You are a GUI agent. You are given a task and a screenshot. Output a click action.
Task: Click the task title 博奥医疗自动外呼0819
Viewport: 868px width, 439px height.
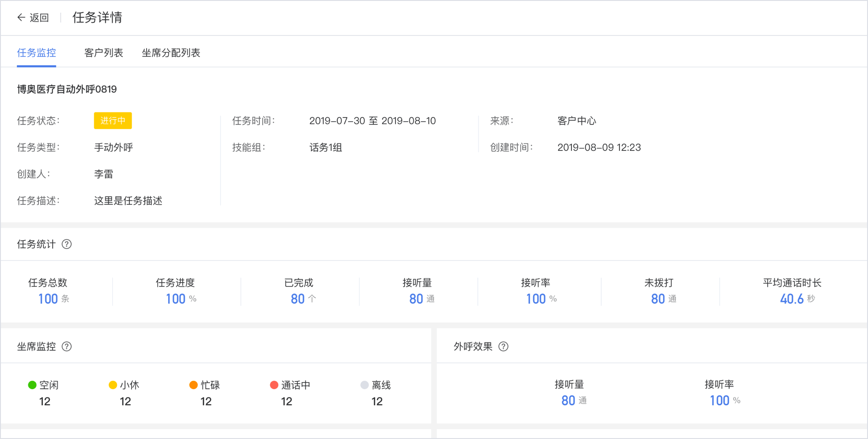[67, 89]
